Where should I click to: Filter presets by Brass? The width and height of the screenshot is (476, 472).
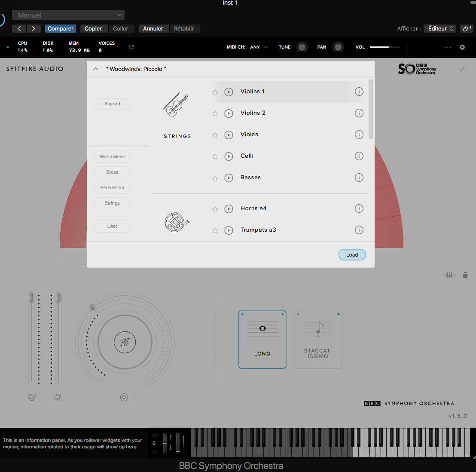coord(112,172)
